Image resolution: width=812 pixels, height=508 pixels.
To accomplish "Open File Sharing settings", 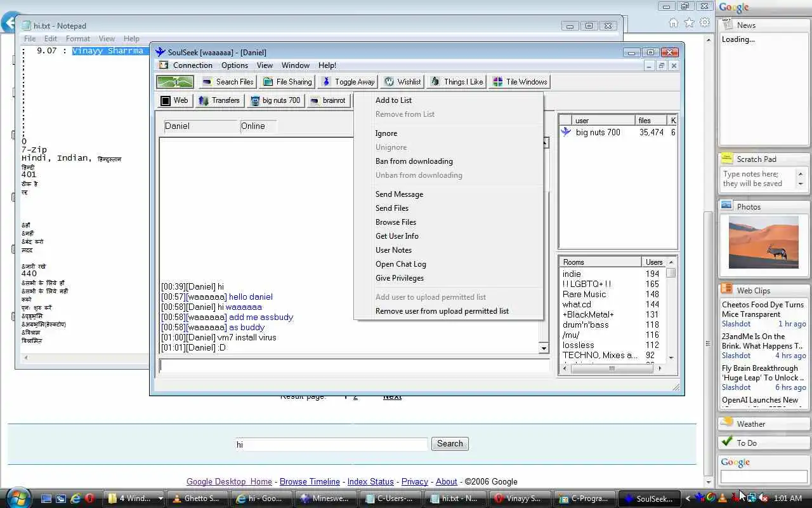I will (287, 82).
